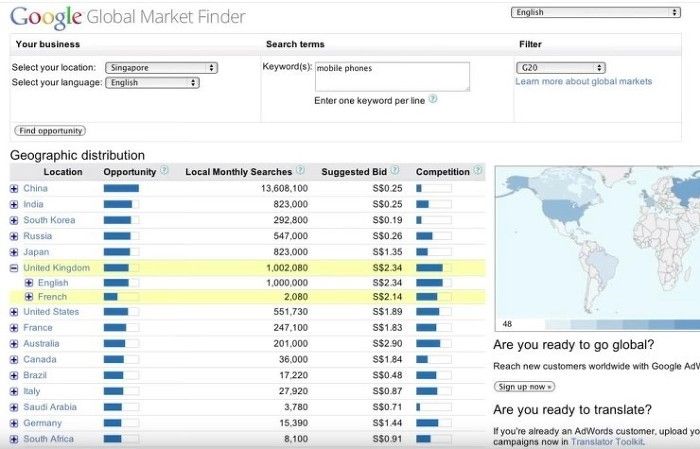Image resolution: width=700 pixels, height=449 pixels.
Task: Open the Translator Toolkit link
Action: tap(607, 441)
